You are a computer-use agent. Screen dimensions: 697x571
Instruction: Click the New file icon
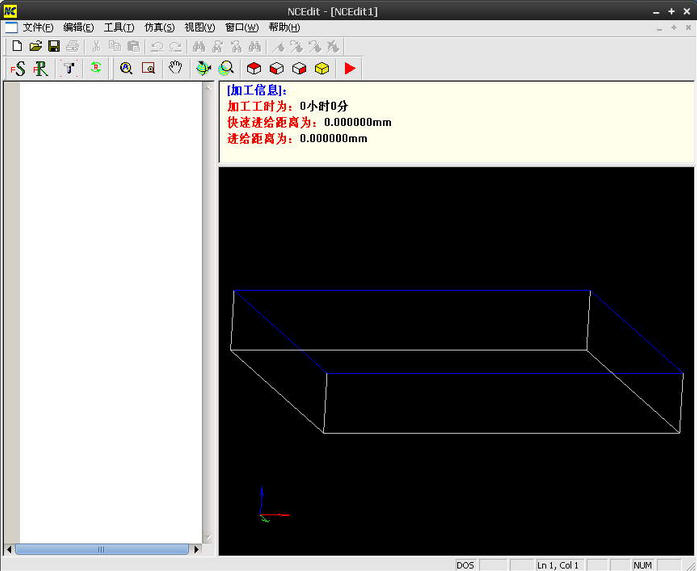[16, 46]
